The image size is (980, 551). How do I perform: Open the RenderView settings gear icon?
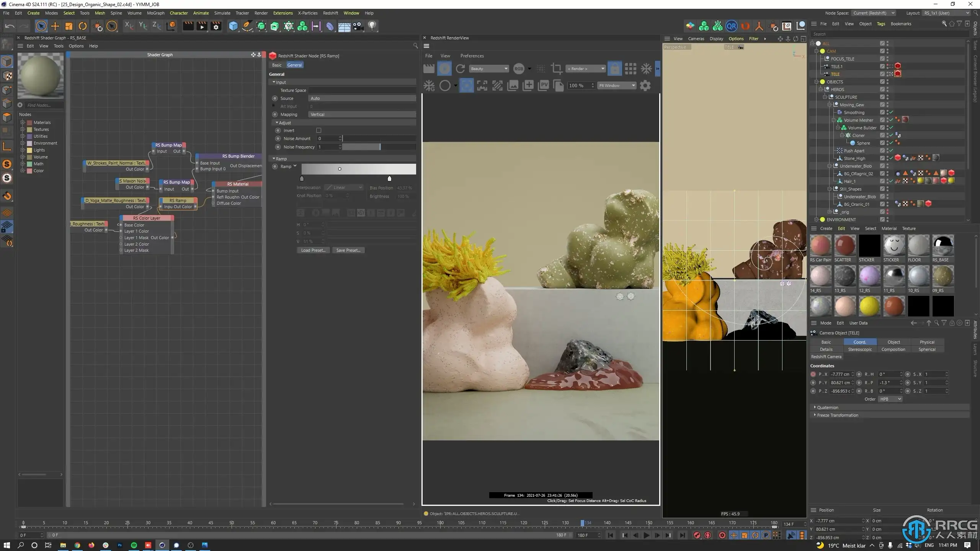(x=645, y=86)
